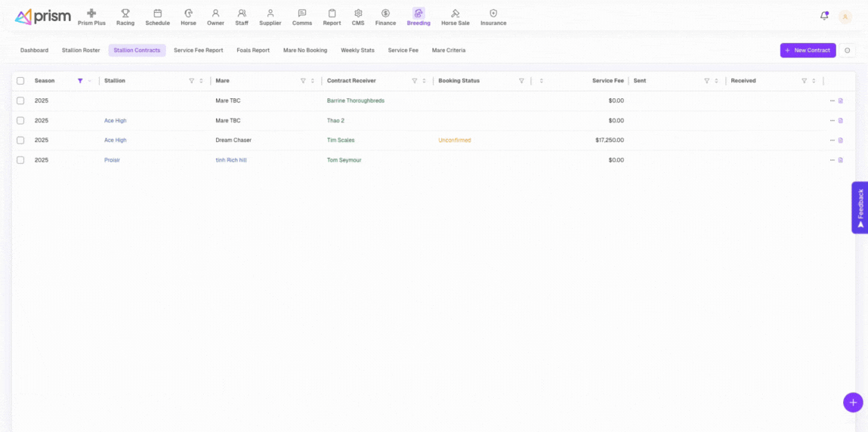Open the Season column filter dropdown
868x432 pixels.
80,81
